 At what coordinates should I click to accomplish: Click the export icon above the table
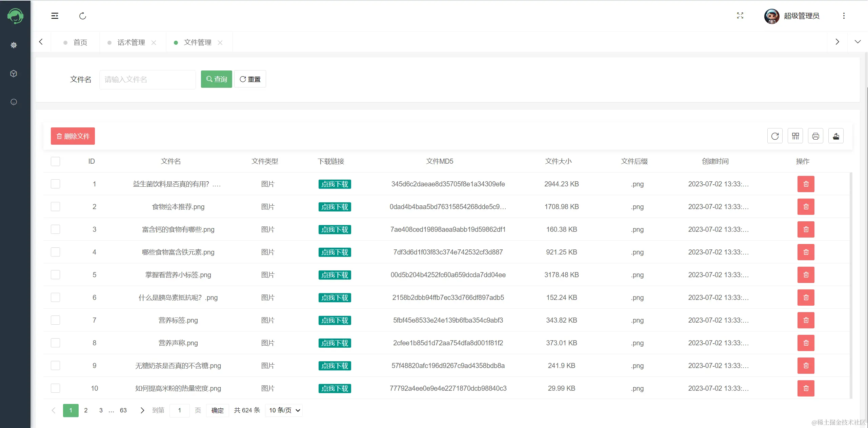[836, 136]
